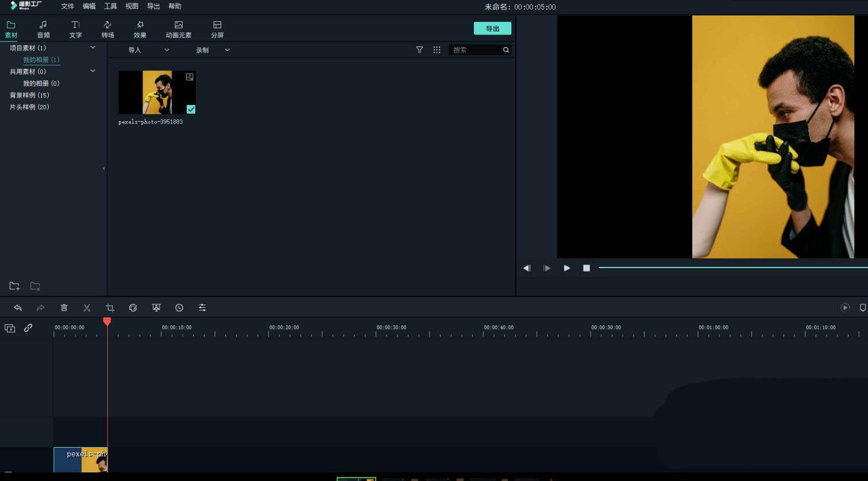This screenshot has width=868, height=481.
Task: Click the green 导出 export button
Action: 492,29
